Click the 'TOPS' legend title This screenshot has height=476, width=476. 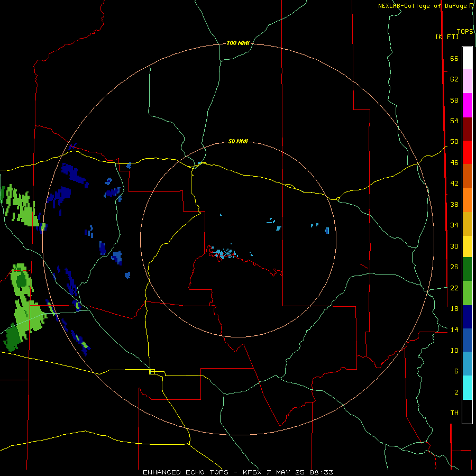coord(465,32)
